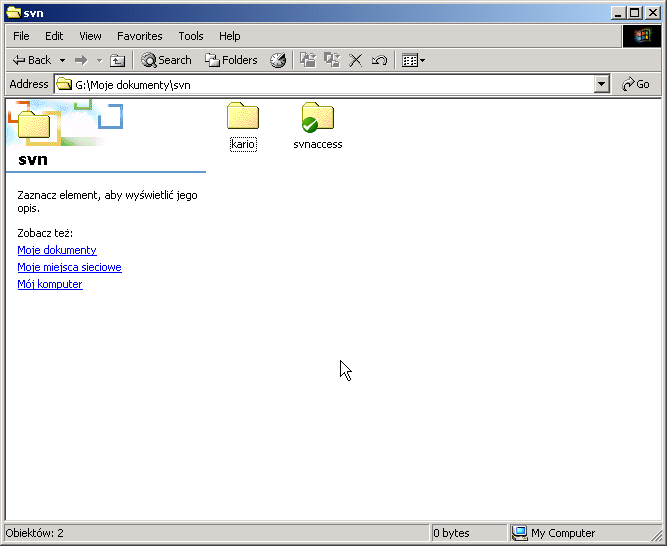The height and width of the screenshot is (546, 667).
Task: Maximize the svn window
Action: coord(634,13)
